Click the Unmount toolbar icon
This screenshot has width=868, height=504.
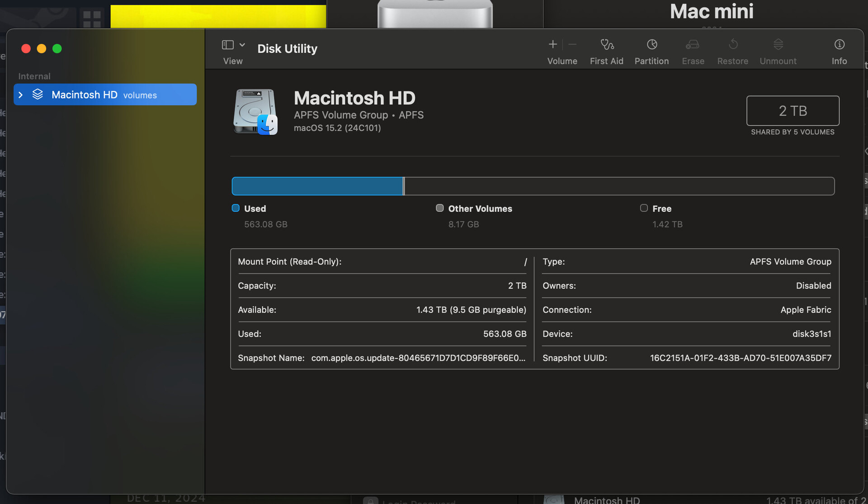(x=778, y=44)
